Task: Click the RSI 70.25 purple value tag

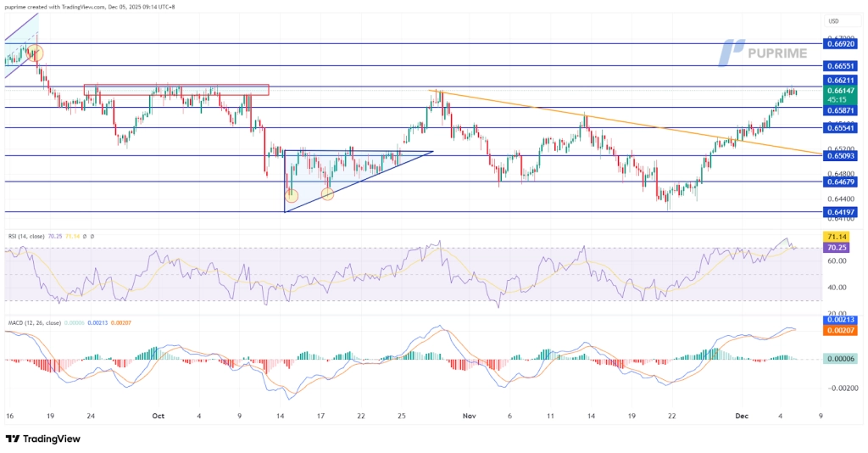Action: (840, 249)
